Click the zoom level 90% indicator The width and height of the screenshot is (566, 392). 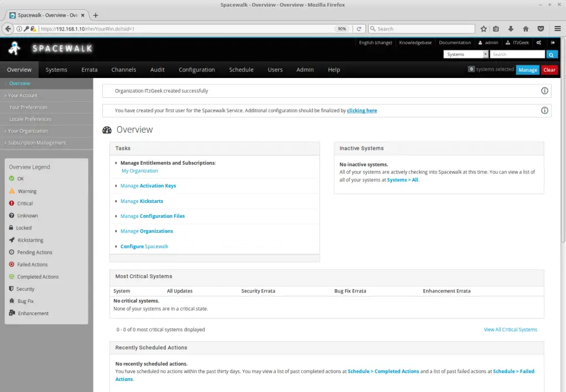click(x=342, y=29)
